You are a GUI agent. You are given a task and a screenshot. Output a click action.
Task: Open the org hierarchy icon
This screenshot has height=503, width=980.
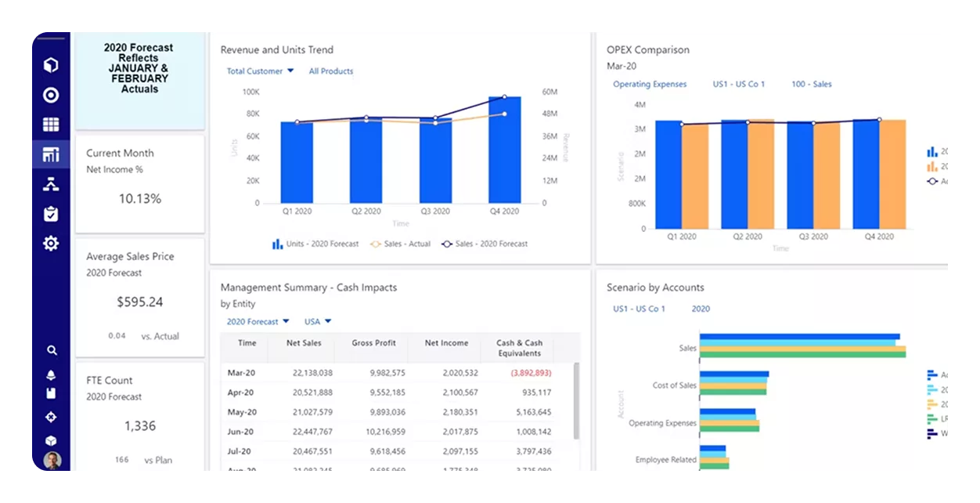(x=50, y=183)
